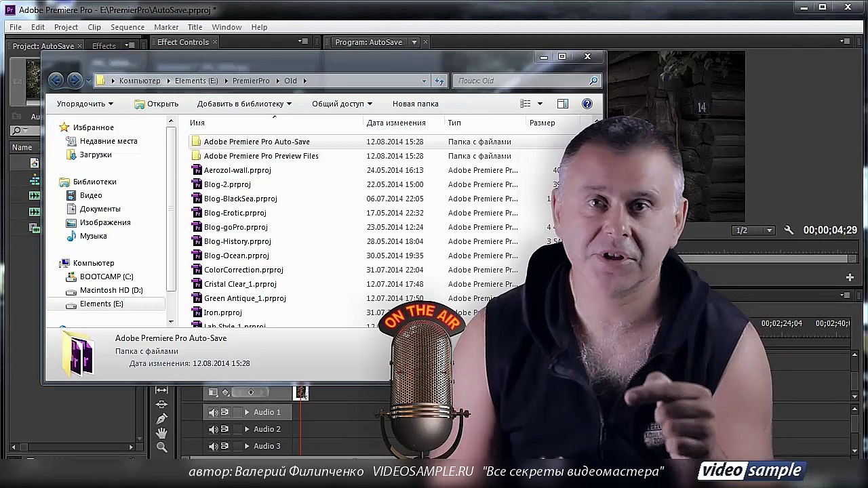Open the Aerozol-wall.prproj file icon
This screenshot has height=488, width=868.
[x=196, y=170]
